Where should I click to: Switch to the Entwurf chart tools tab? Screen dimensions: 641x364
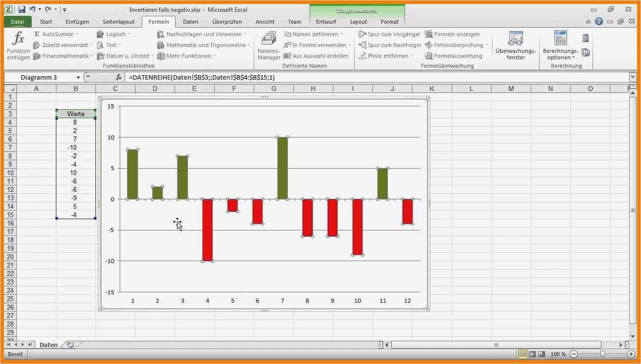click(326, 22)
